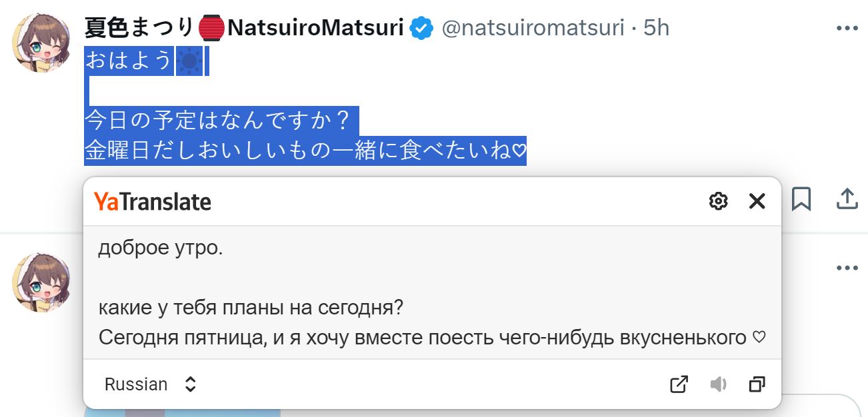Open the Russian target language dropdown

(151, 384)
